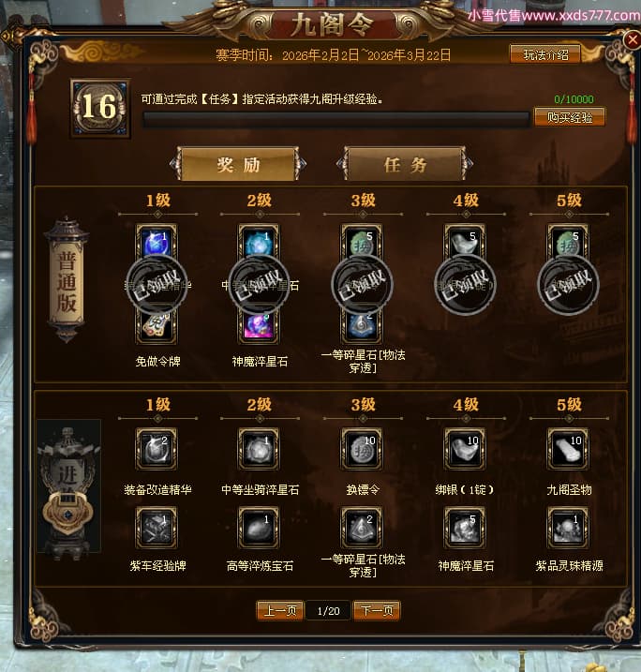Click the 高等淬炼宝石 gem icon
This screenshot has width=641, height=672.
tap(259, 528)
